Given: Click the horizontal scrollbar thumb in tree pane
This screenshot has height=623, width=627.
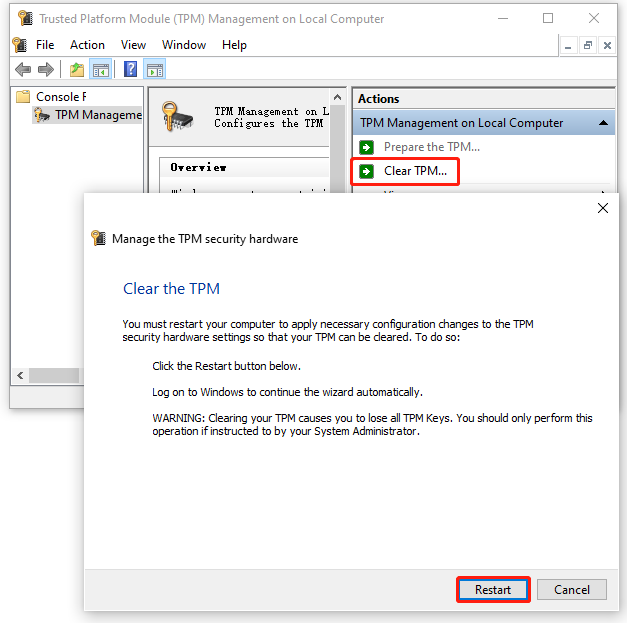Looking at the screenshot, I should pos(54,375).
